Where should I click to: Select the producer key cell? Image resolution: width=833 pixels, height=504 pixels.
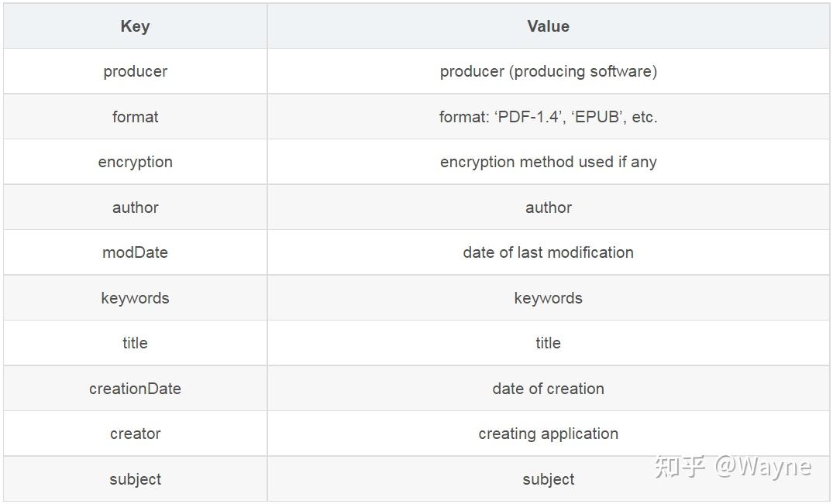click(x=135, y=71)
